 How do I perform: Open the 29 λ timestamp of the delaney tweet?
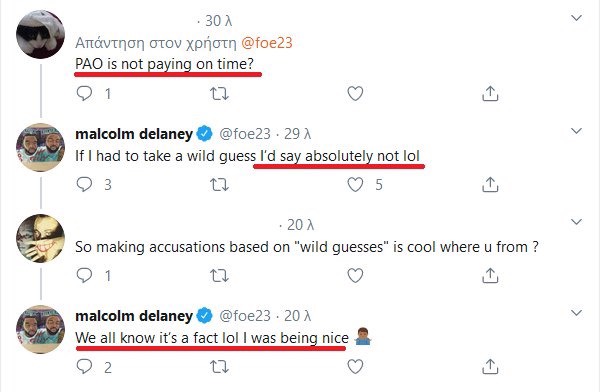click(x=297, y=134)
